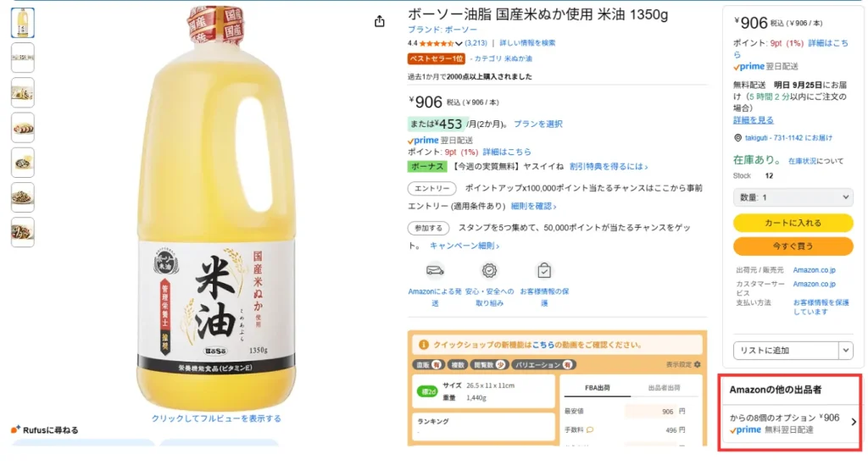Click the share icon beside the product image
The width and height of the screenshot is (868, 465).
380,22
